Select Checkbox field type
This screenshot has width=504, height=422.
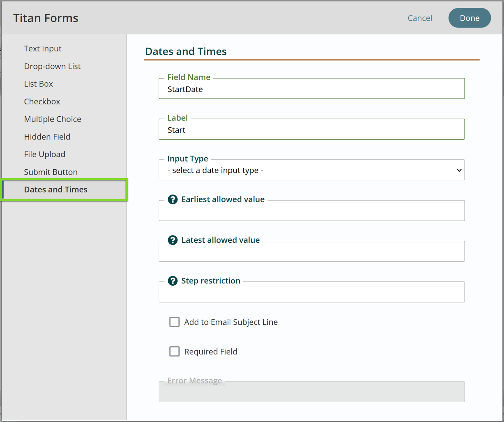coord(42,101)
